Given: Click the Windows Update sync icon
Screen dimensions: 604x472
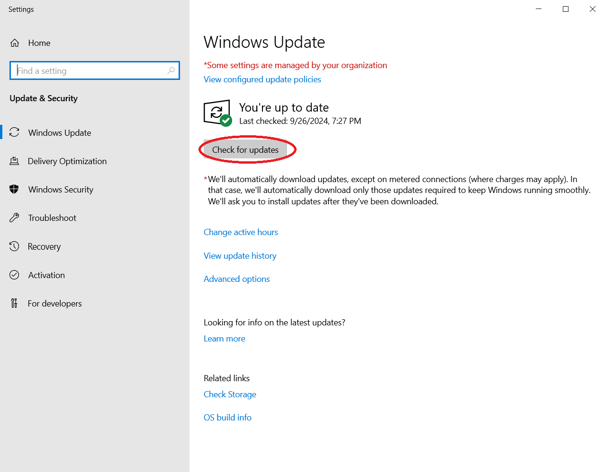Looking at the screenshot, I should [x=15, y=132].
